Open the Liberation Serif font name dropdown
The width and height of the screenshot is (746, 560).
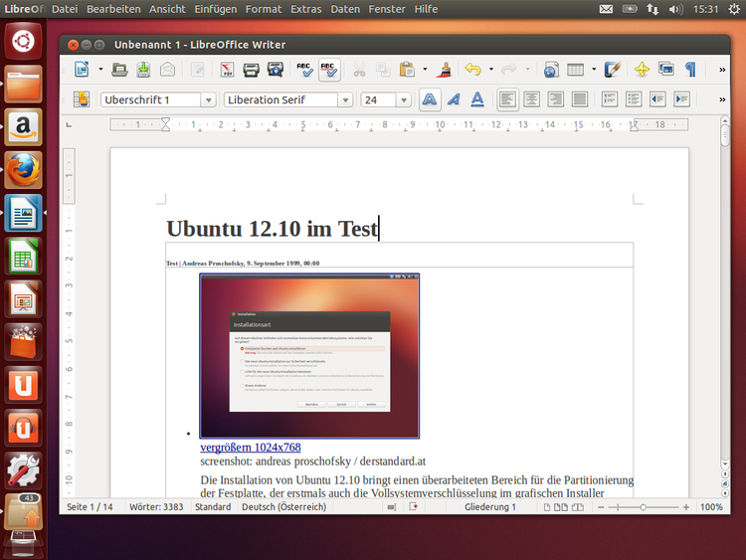tap(345, 100)
